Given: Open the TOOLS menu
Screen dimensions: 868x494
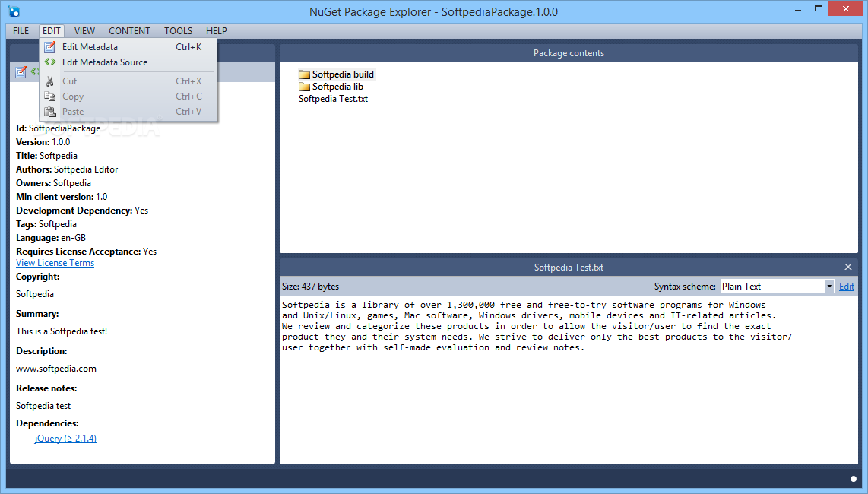Looking at the screenshot, I should [179, 31].
